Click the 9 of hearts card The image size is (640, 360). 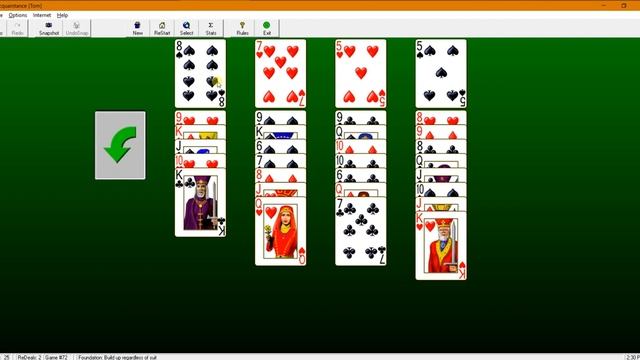tap(200, 118)
